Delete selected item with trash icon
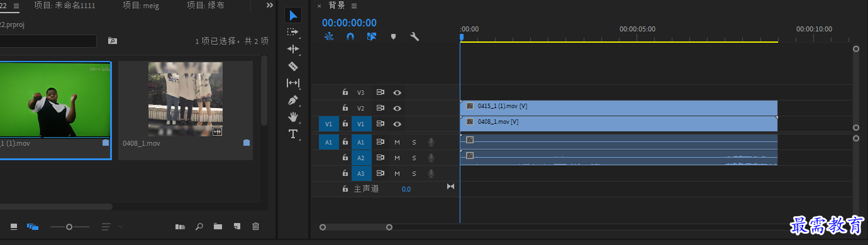Image resolution: width=868 pixels, height=245 pixels. (255, 226)
